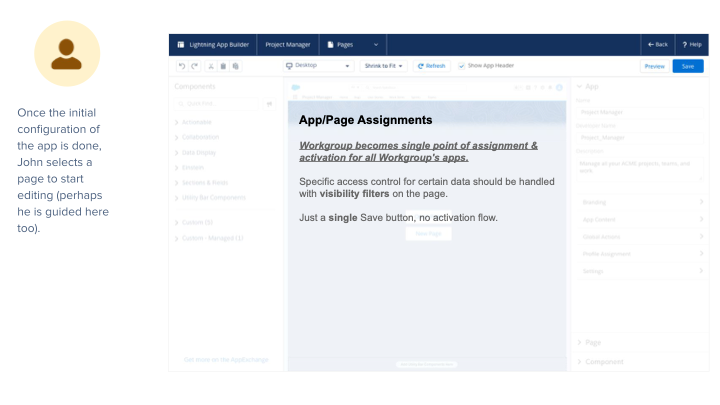Viewport: 720px width, 405px height.
Task: Click the Description text area
Action: click(x=640, y=169)
